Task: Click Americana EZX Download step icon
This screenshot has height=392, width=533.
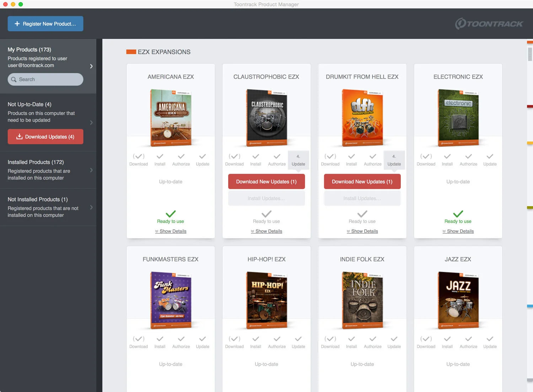Action: pyautogui.click(x=139, y=156)
